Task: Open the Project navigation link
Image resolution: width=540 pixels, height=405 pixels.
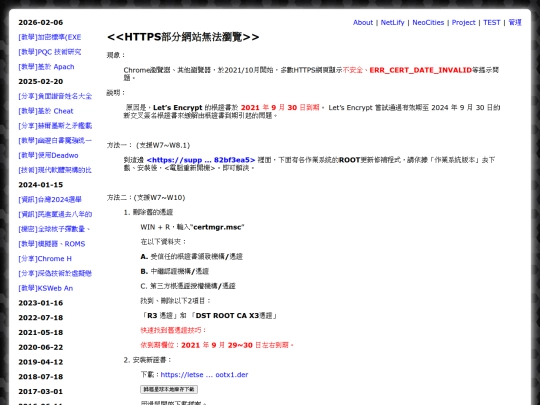Action: click(x=463, y=22)
